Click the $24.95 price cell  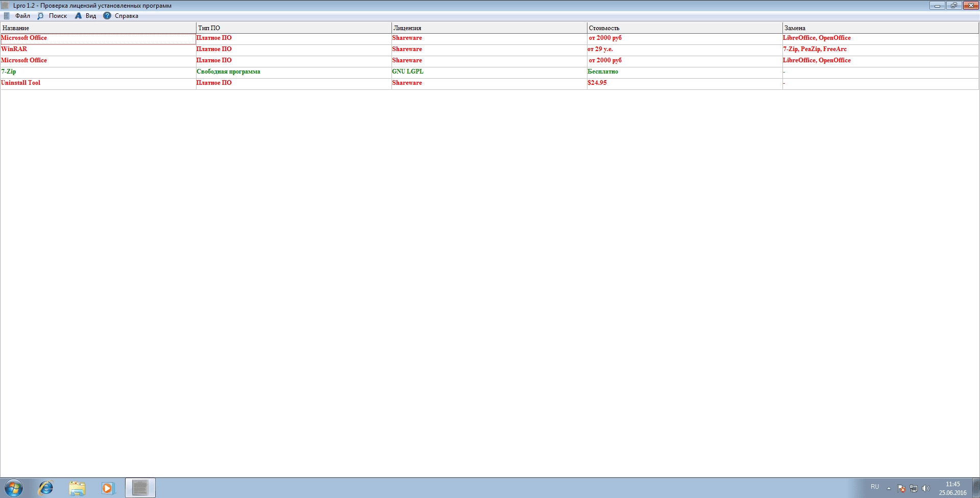pos(684,83)
